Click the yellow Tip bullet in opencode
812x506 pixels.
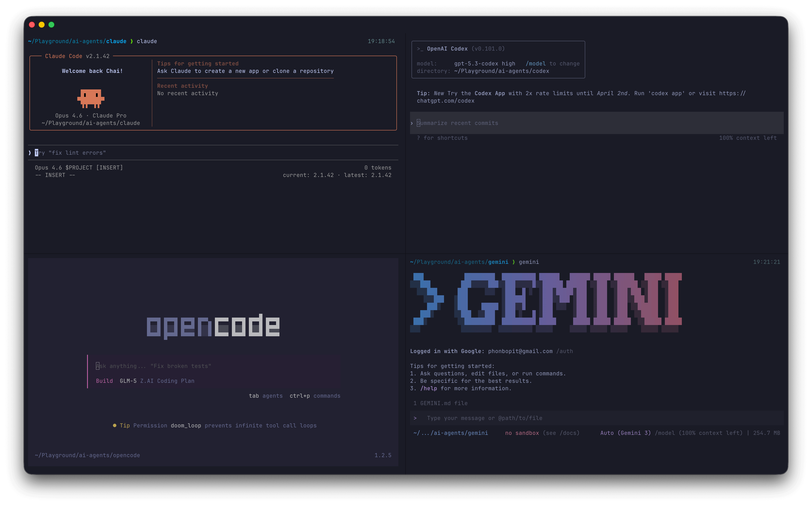(x=115, y=425)
